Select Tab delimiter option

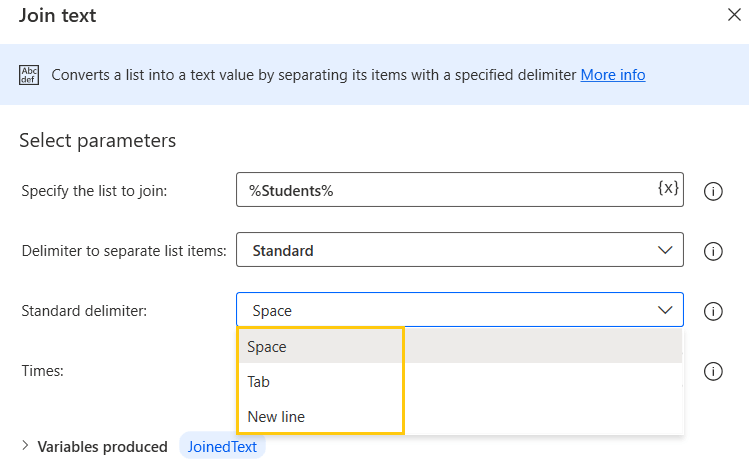point(460,381)
